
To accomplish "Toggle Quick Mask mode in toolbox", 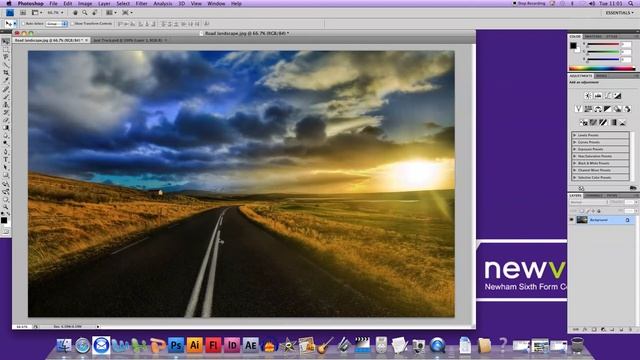I will pos(6,231).
